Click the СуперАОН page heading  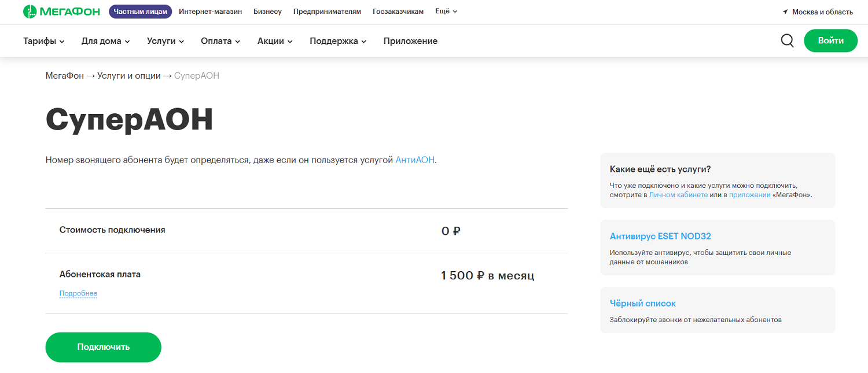130,120
